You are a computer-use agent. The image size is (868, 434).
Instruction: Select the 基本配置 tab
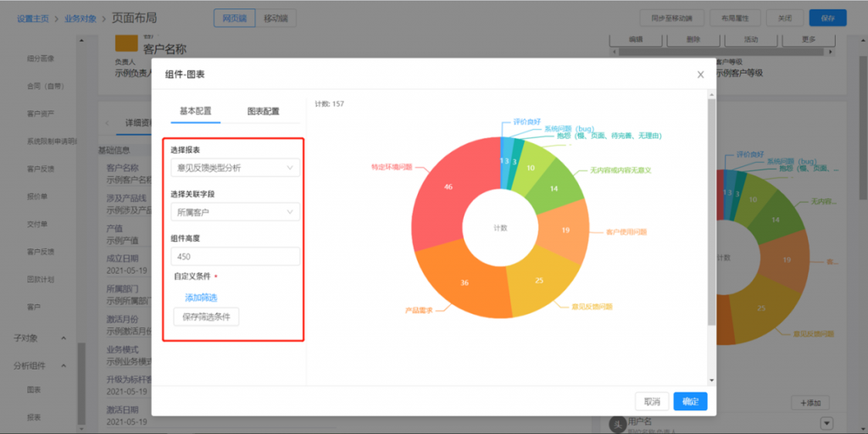(195, 111)
